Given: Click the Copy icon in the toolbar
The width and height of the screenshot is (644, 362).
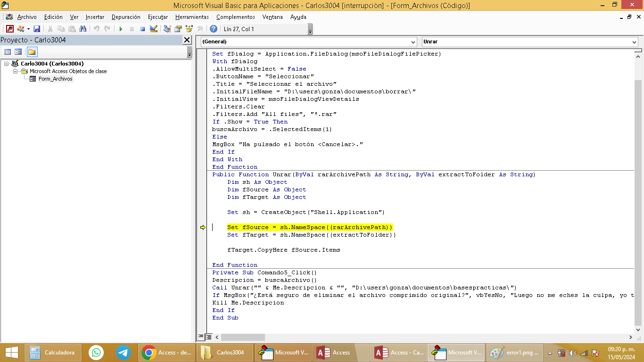Looking at the screenshot, I should (x=61, y=29).
